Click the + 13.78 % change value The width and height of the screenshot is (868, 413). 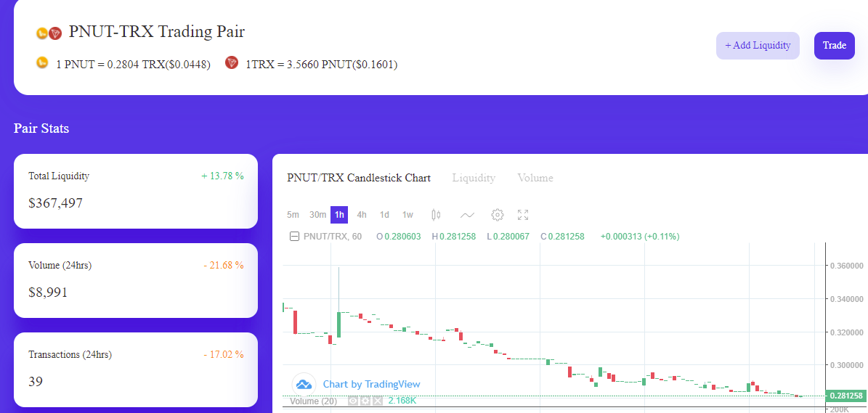click(x=222, y=176)
